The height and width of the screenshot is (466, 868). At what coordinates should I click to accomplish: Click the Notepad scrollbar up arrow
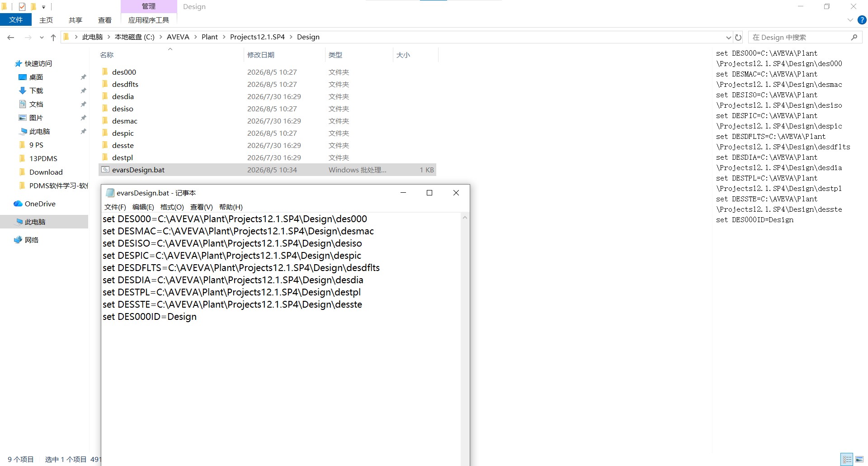pos(465,218)
